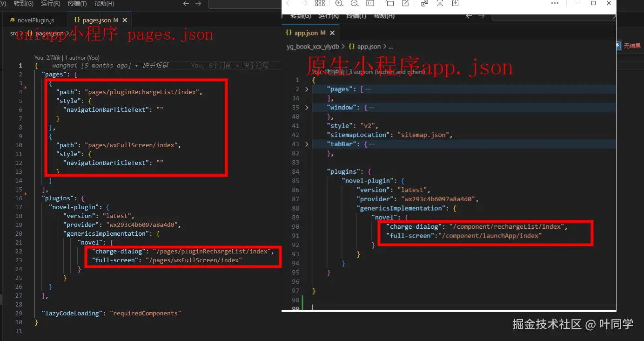644x341 pixels.
Task: Go forward in the image viewer
Action: [304, 3]
